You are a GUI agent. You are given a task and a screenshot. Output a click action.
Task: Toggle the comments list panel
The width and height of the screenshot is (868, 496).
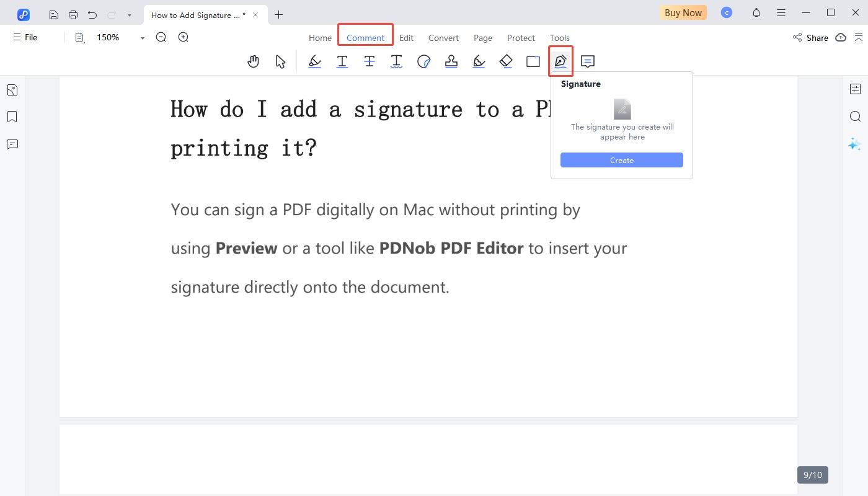(x=12, y=144)
